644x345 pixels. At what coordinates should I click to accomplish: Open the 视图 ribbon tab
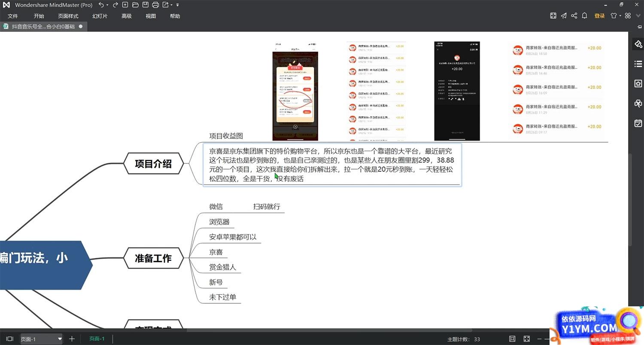point(151,16)
